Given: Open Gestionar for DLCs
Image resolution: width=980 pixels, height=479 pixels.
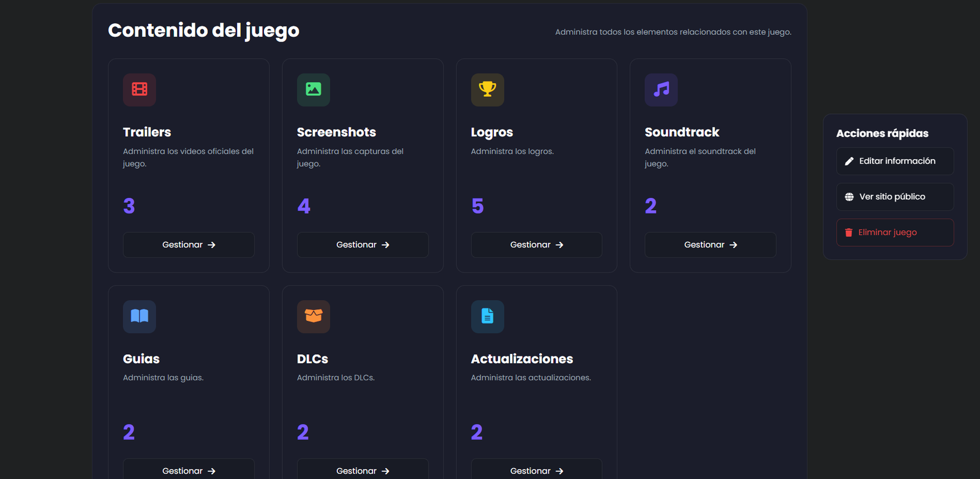Looking at the screenshot, I should tap(363, 469).
